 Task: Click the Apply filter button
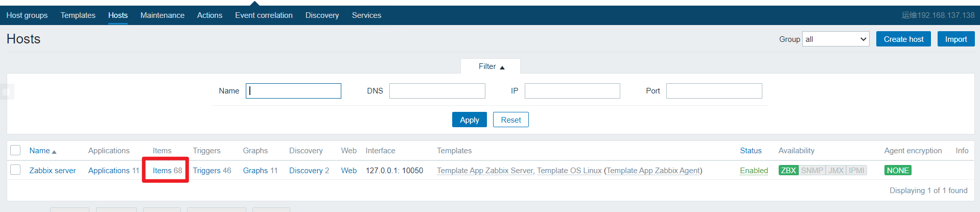[x=469, y=120]
